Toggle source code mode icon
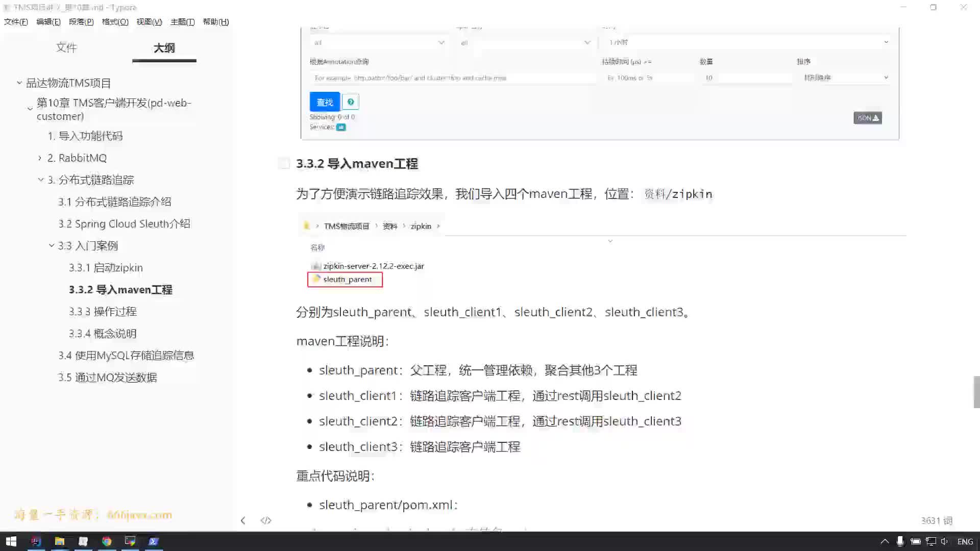The width and height of the screenshot is (980, 551). coord(266,520)
